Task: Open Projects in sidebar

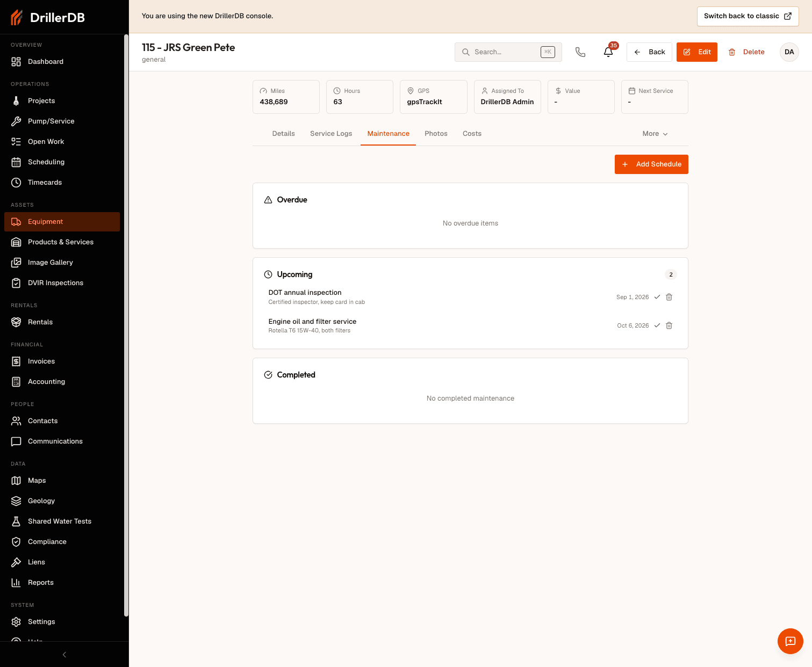Action: 62,101
